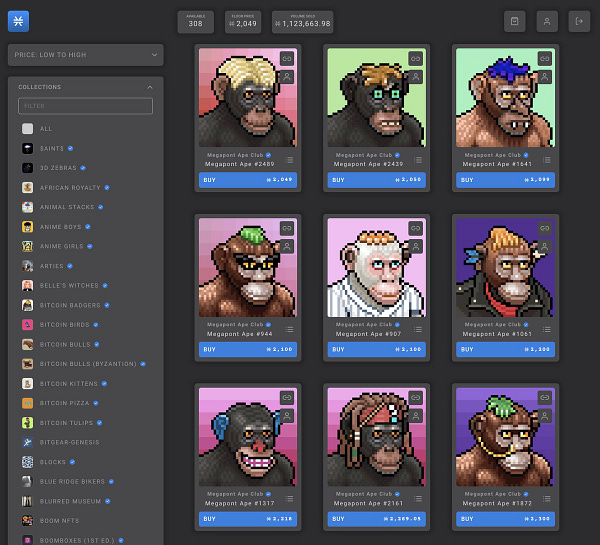Buy Megapont Ape #1317

(x=248, y=519)
